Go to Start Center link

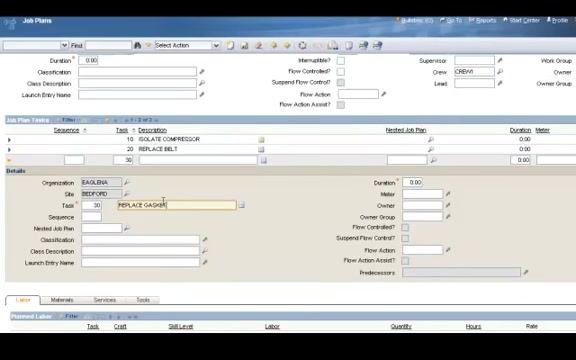[522, 20]
